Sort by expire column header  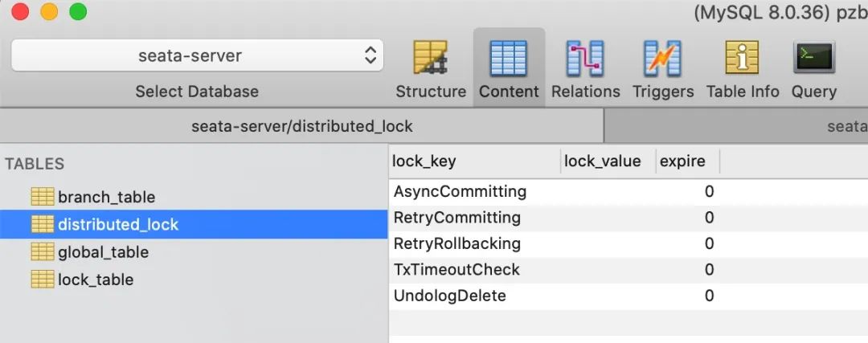coord(682,161)
